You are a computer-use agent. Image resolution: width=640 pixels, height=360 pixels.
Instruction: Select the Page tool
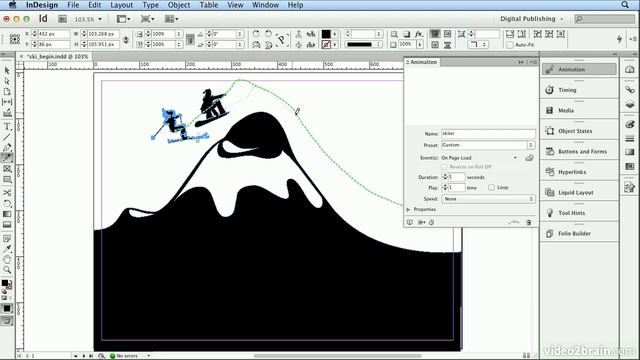[x=7, y=91]
